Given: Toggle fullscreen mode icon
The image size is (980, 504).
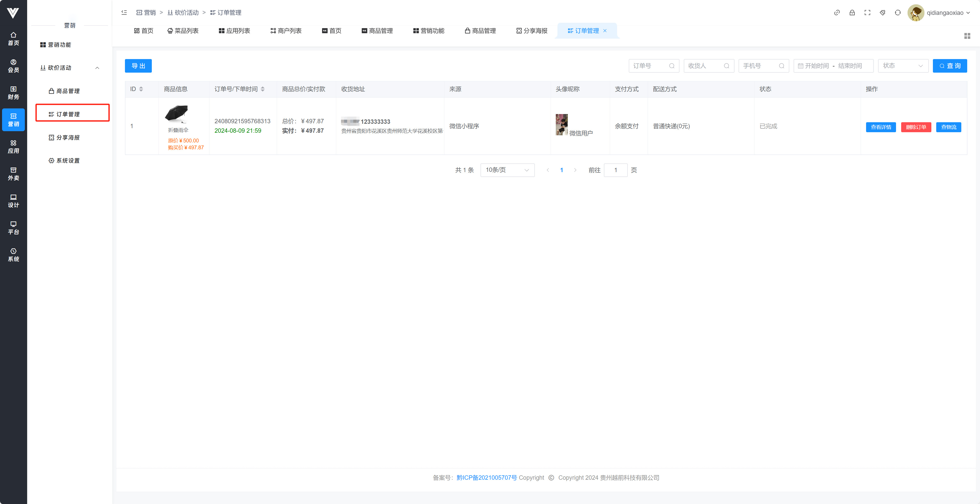Looking at the screenshot, I should tap(867, 13).
